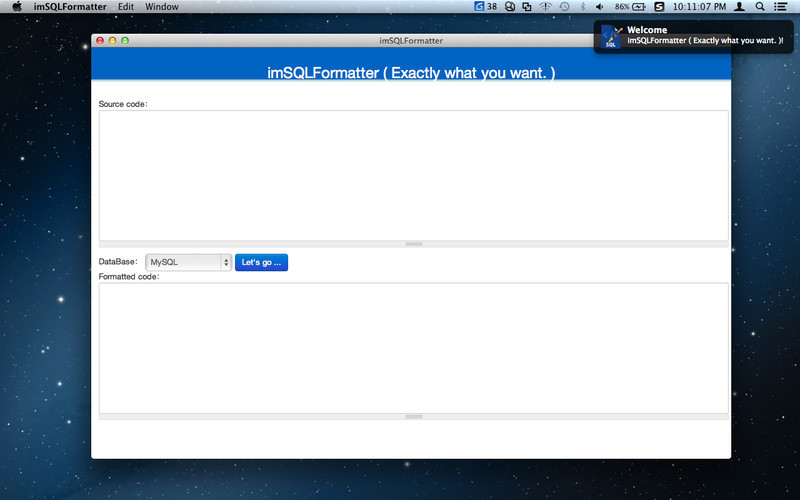Click the SQL app icon in the Welcome notification

pyautogui.click(x=611, y=36)
